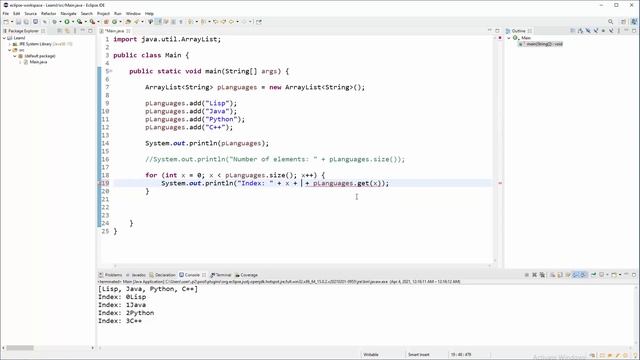Screen dimensions: 640x360
Task: Toggle Hide Non-Public Members in Outline
Action: tap(603, 31)
